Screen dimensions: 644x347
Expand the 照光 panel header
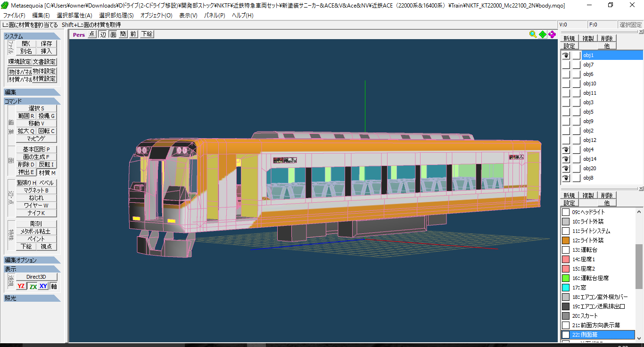tap(32, 298)
